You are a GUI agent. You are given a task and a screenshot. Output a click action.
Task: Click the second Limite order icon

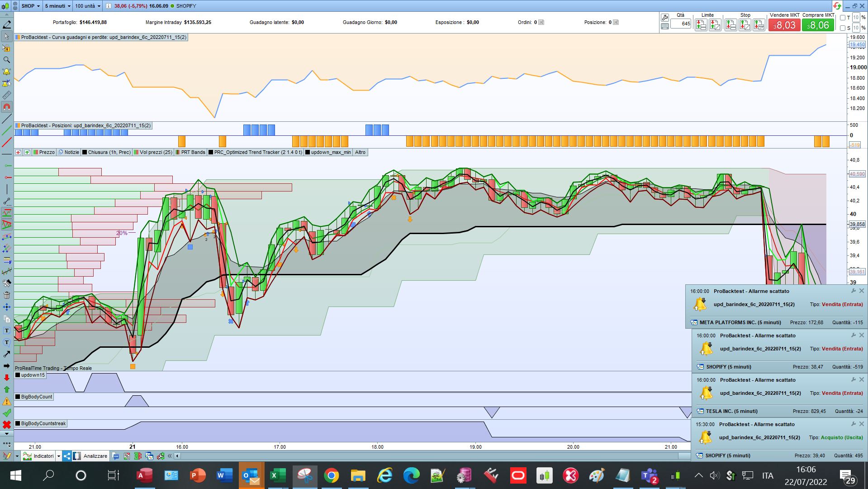tap(715, 25)
